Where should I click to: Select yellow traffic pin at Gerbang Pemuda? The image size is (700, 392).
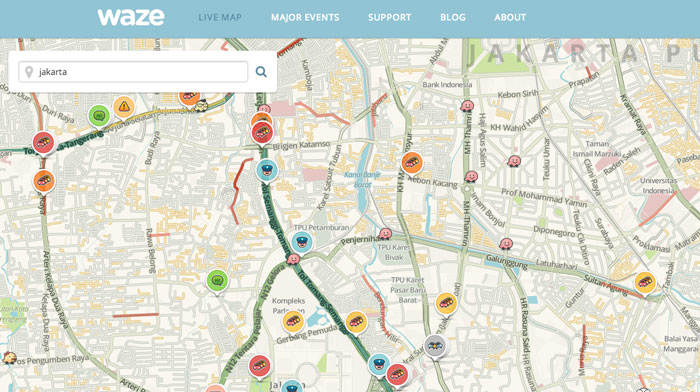[x=356, y=322]
